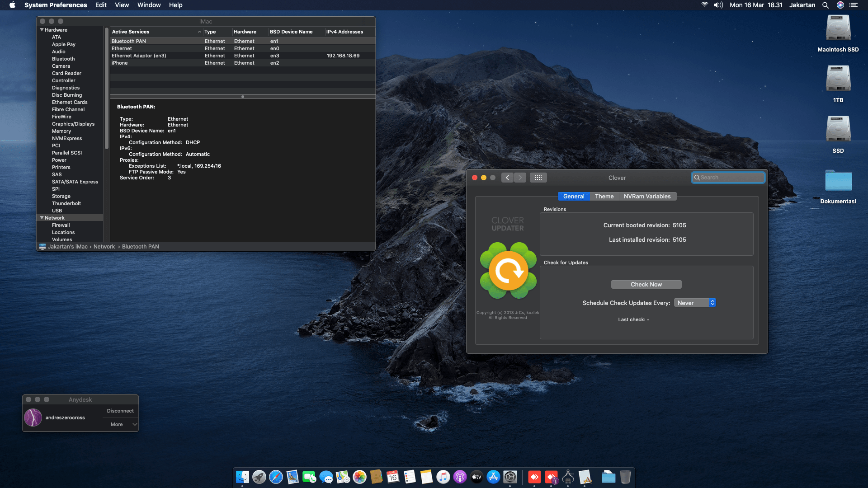Click Network in the path bar
The width and height of the screenshot is (868, 488).
(x=104, y=247)
